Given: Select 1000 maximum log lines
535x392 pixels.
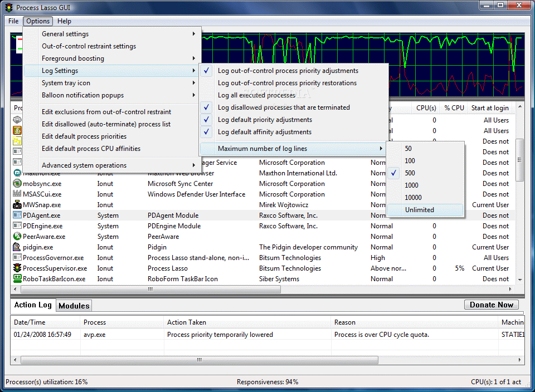Looking at the screenshot, I should (425, 185).
